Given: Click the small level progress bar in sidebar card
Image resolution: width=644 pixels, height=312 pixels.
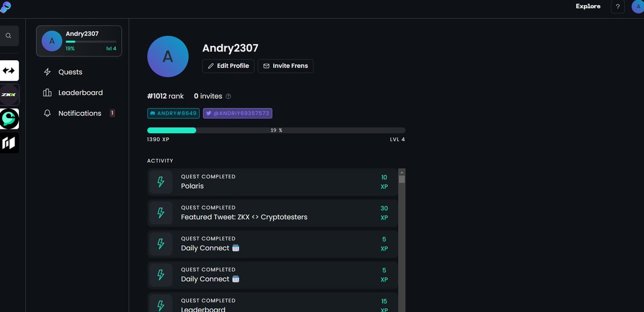Looking at the screenshot, I should point(91,41).
